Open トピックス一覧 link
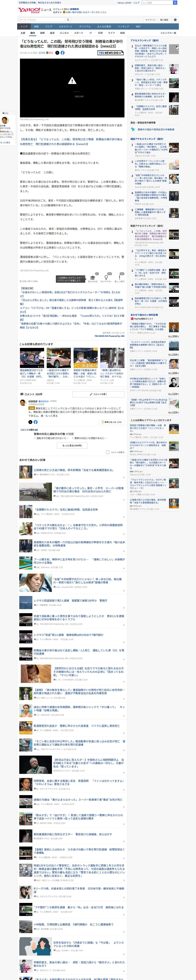 pos(168,33)
